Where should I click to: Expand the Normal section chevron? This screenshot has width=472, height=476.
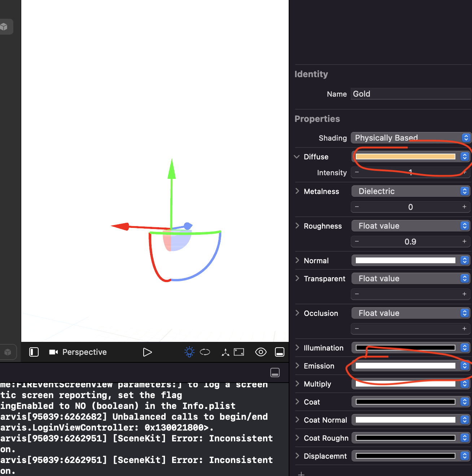coord(297,260)
